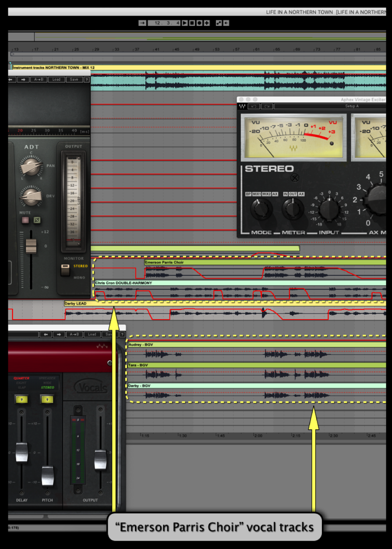Click the plus icon in the transport bar
The height and width of the screenshot is (549, 392).
point(207,23)
